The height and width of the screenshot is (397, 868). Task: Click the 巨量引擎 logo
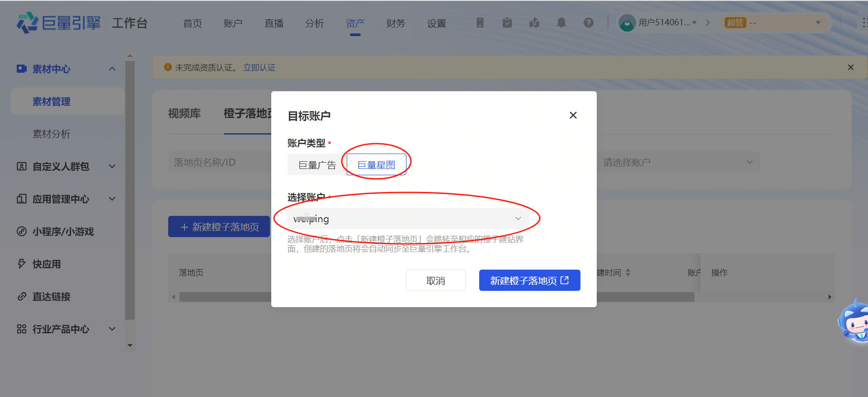coord(59,23)
